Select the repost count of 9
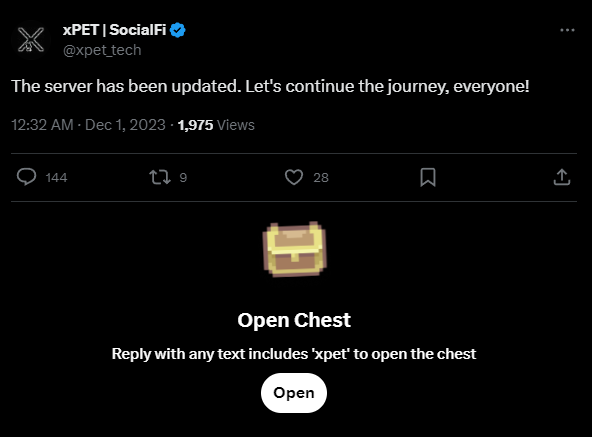Image resolution: width=592 pixels, height=437 pixels. click(183, 178)
